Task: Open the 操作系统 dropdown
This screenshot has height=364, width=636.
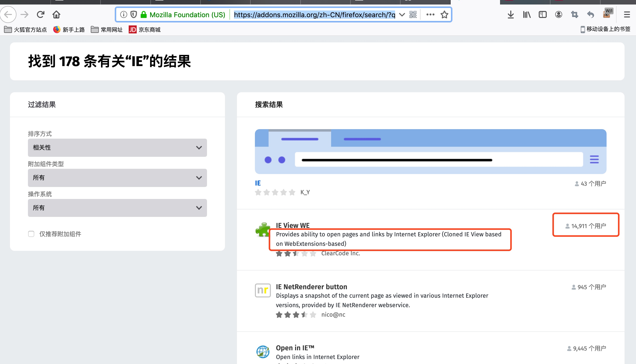Action: (x=117, y=208)
